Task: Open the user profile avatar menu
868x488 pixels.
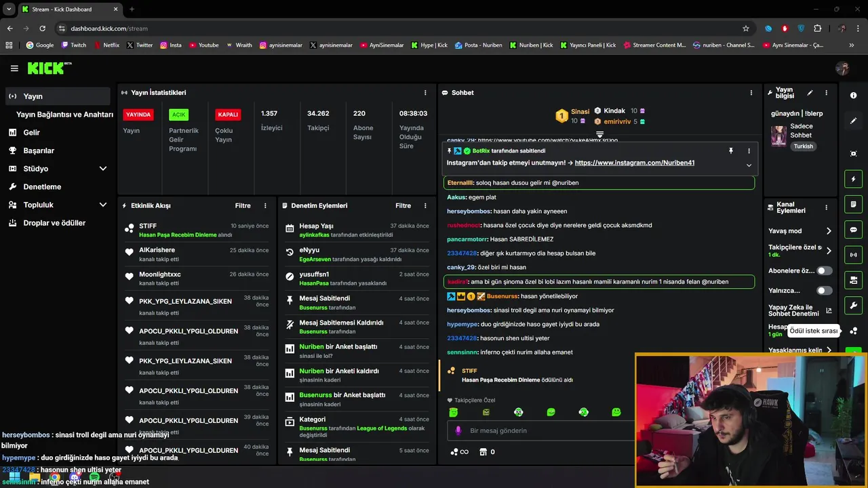Action: (842, 68)
